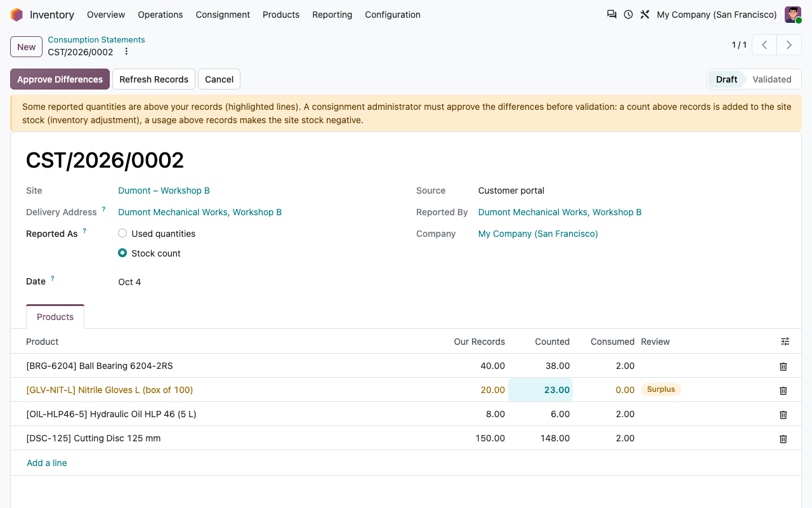812x508 pixels.
Task: Show help tooltip for Delivery Address
Action: [x=104, y=209]
